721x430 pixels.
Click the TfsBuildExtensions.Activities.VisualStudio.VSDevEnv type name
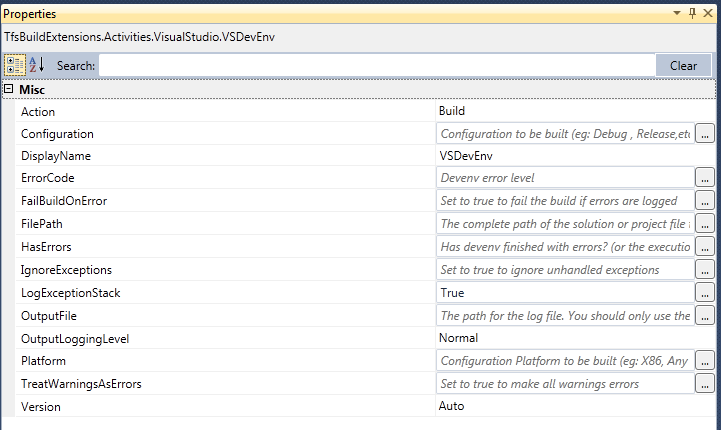(x=139, y=37)
